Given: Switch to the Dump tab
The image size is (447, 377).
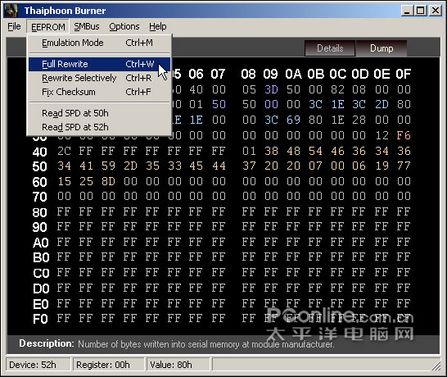Looking at the screenshot, I should [382, 49].
